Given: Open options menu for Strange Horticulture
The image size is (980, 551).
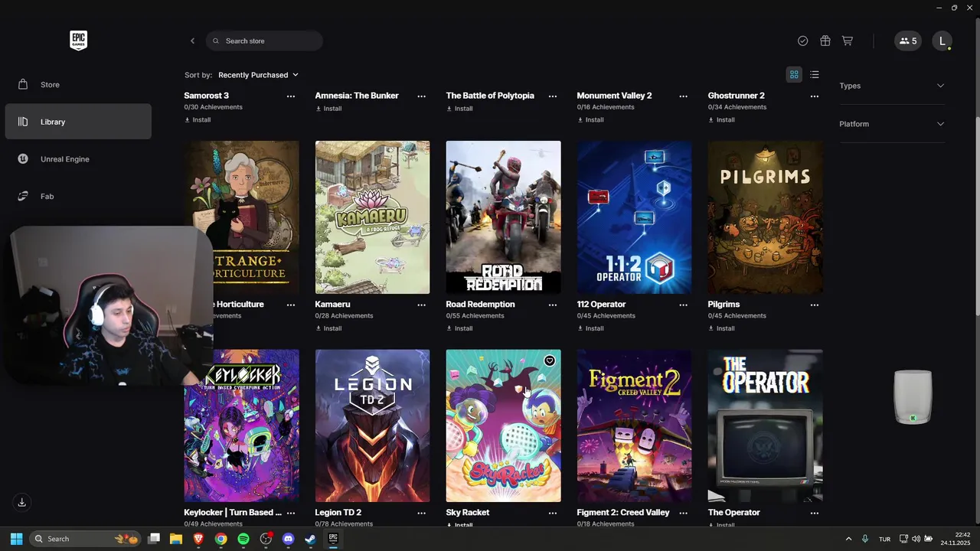Looking at the screenshot, I should click(x=291, y=305).
